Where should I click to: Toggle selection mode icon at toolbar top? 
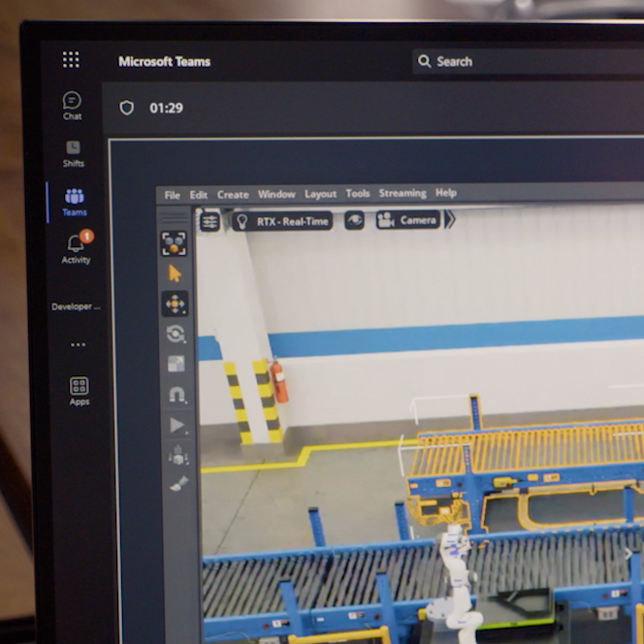coord(175,243)
